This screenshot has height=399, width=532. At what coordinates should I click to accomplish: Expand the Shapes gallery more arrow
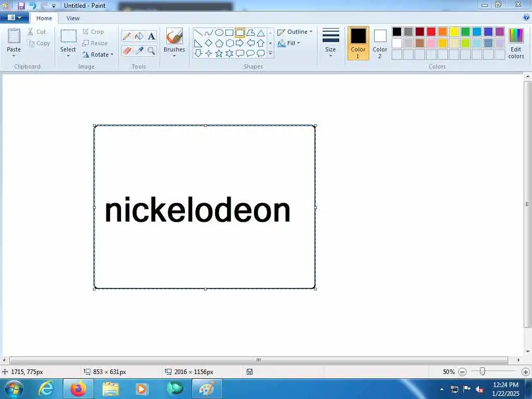[270, 54]
